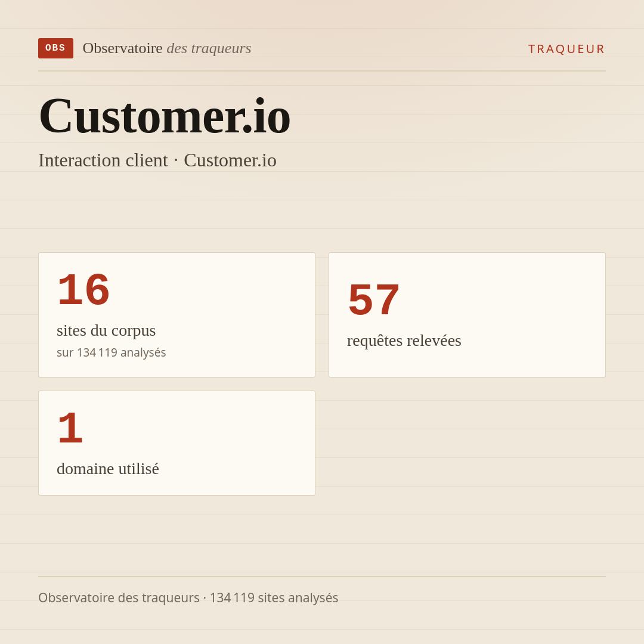This screenshot has height=644, width=644.
Task: Click the requêtes relevées label
Action: [x=404, y=340]
